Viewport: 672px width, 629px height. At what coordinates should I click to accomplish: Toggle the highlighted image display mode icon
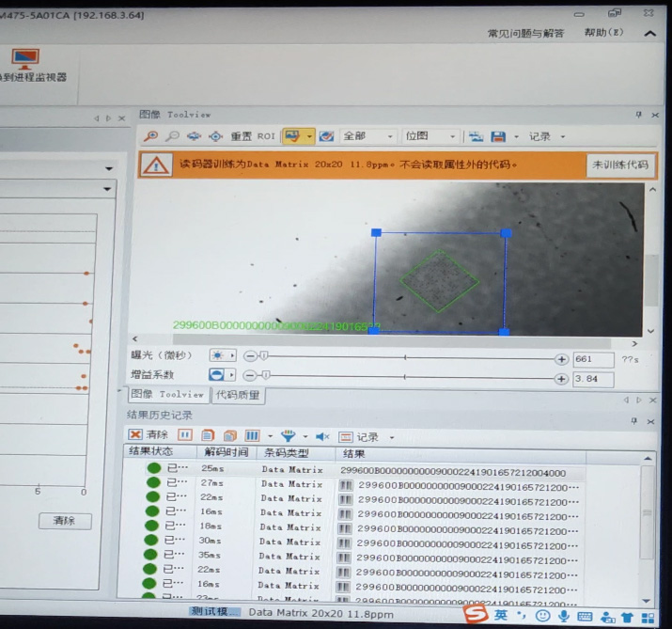point(292,136)
